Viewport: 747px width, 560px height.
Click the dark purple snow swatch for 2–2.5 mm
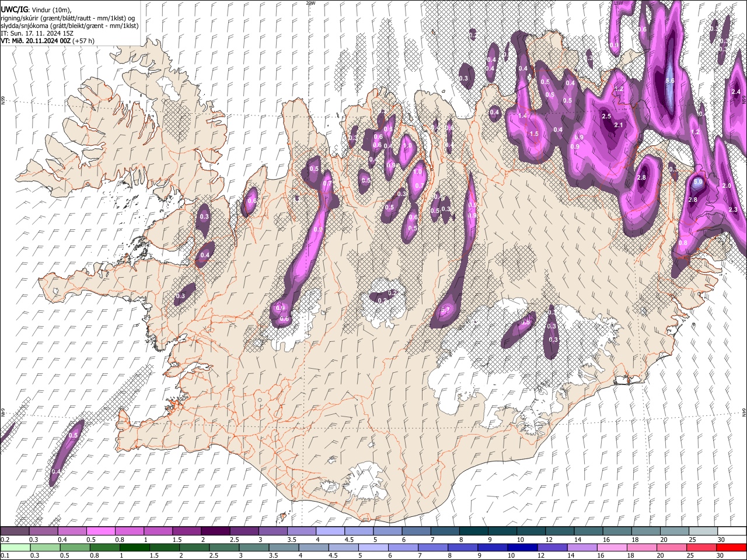[x=215, y=531]
